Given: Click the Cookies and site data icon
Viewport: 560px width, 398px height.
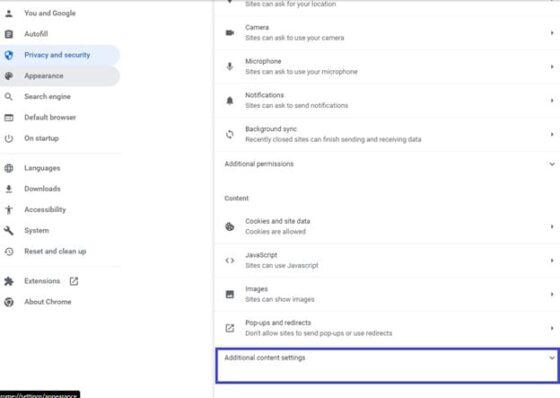Looking at the screenshot, I should [x=230, y=227].
